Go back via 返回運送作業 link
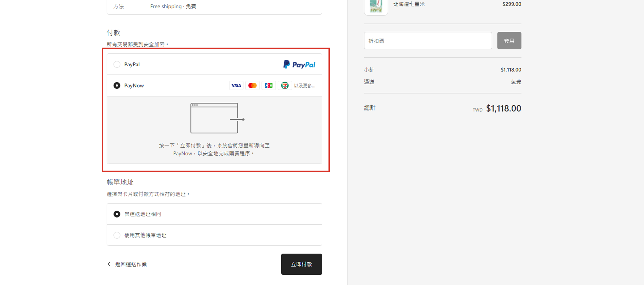The width and height of the screenshot is (644, 285). pyautogui.click(x=131, y=264)
